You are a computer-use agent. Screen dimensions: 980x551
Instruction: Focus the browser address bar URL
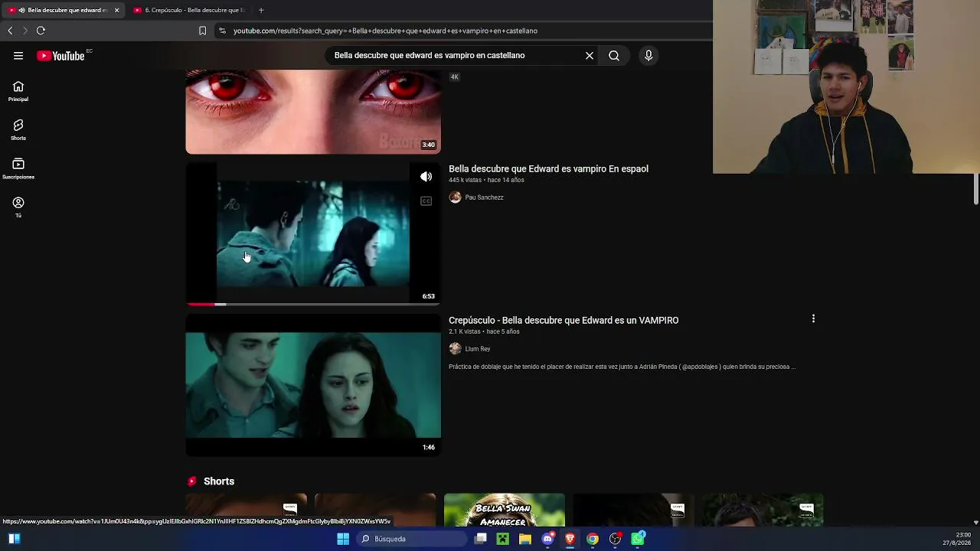385,31
